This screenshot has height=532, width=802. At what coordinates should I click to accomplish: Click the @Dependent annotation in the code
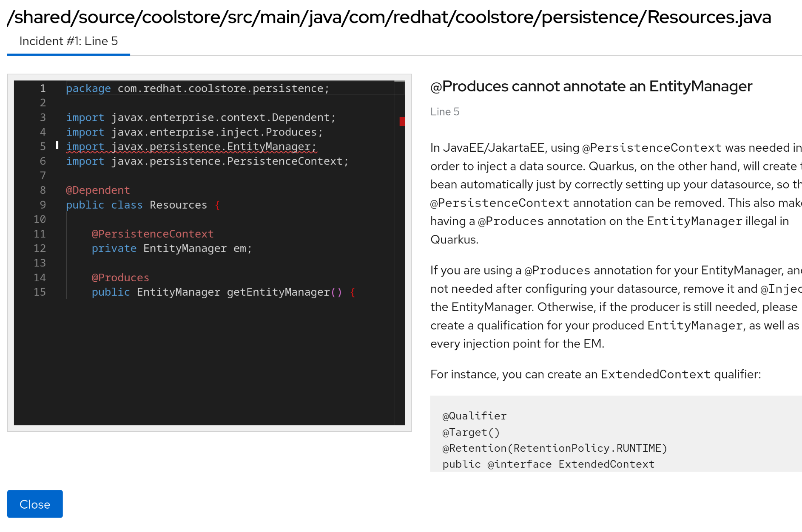coord(98,190)
